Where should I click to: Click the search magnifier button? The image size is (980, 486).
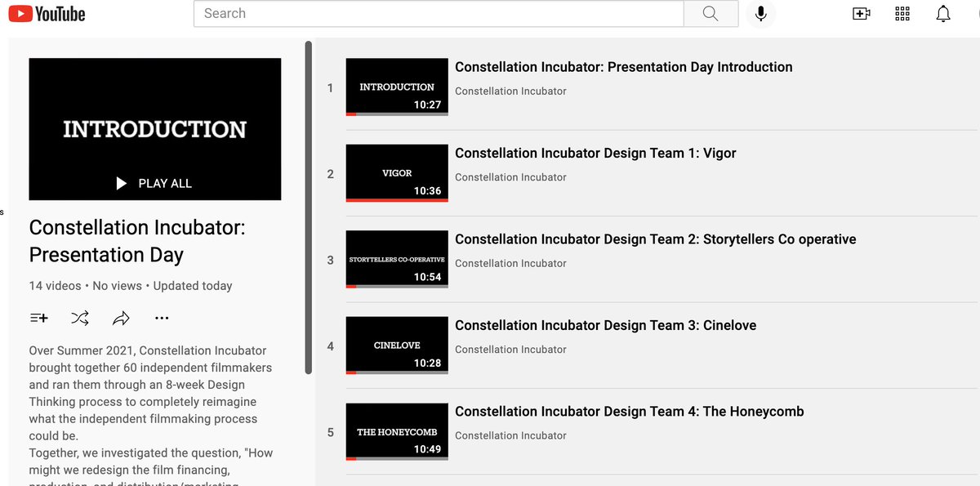710,14
